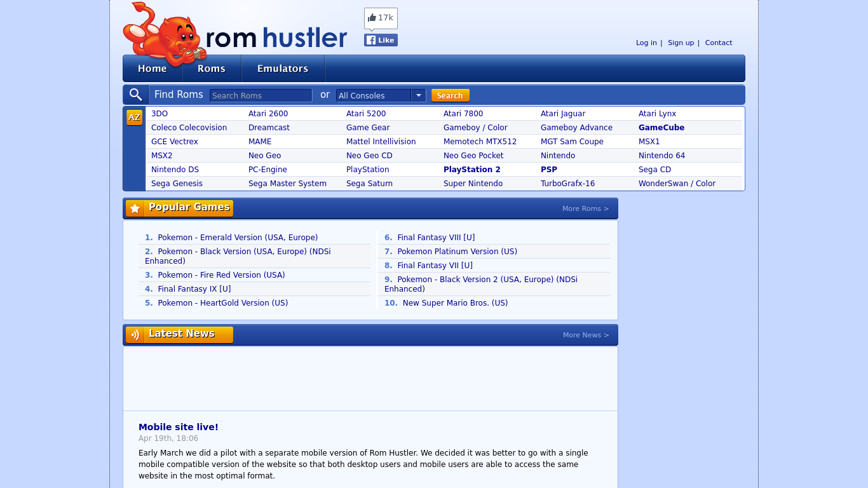
Task: Open Pokemon - HeartGold Version game
Action: (223, 303)
